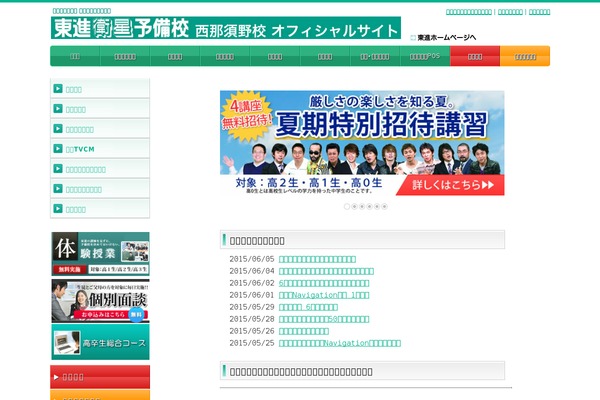Click the play arrow icon beside TVCM
The height and width of the screenshot is (400, 600).
click(58, 149)
